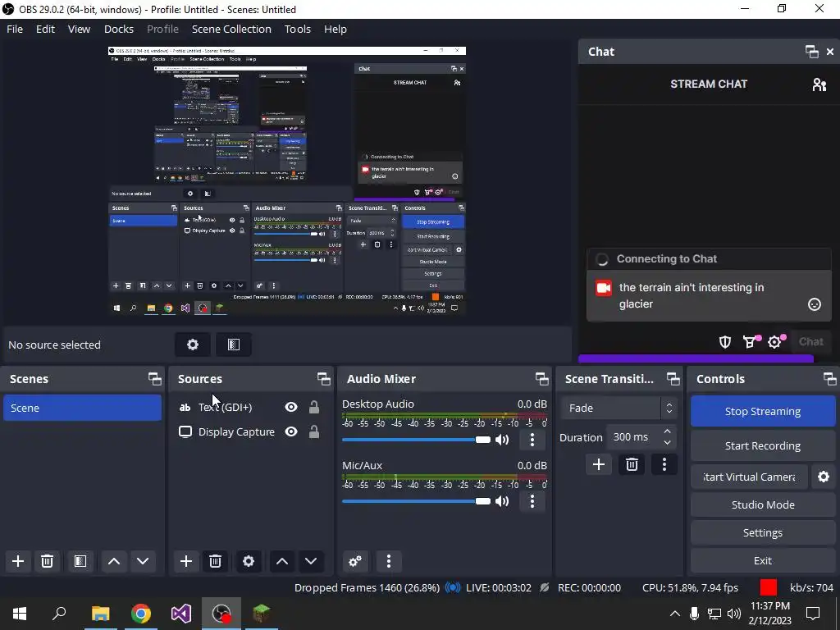Screen dimensions: 840x630
Task: Open emote picker smiley in chat box
Action: coord(815,304)
